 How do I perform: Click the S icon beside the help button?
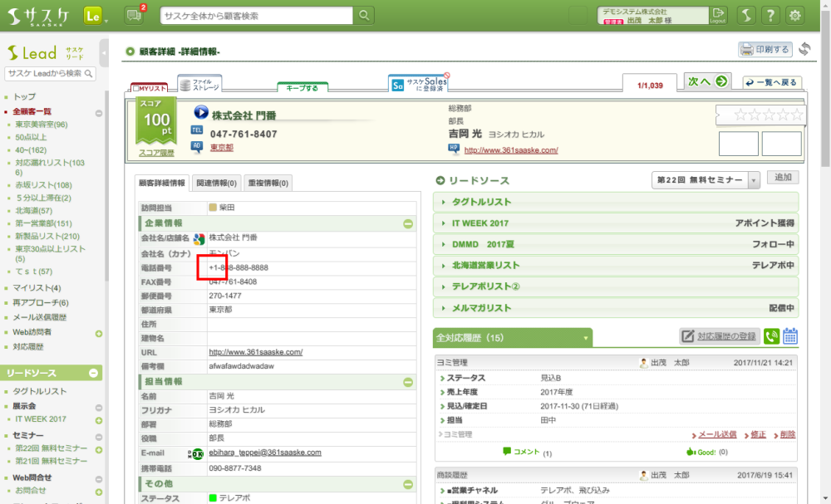click(746, 15)
